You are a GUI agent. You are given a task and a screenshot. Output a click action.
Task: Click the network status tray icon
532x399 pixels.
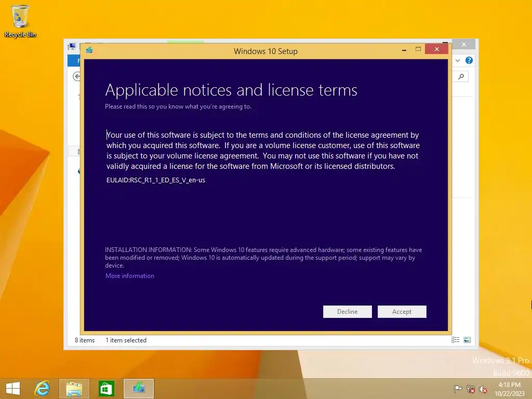(x=470, y=389)
